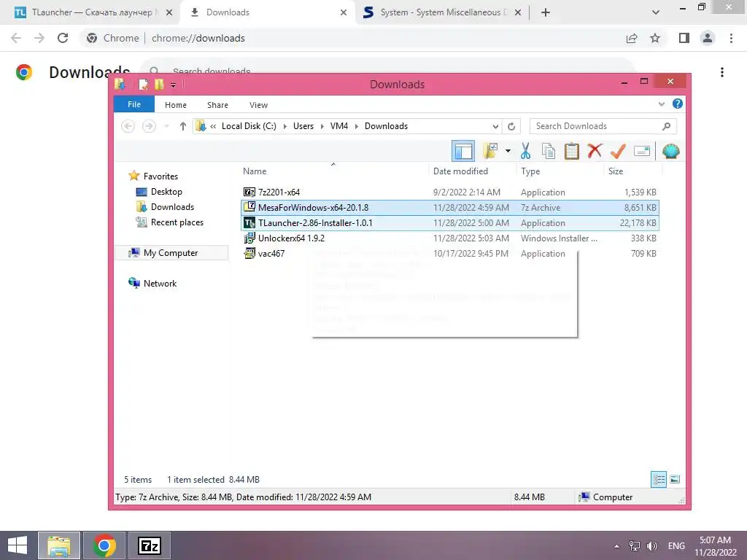Screen dimensions: 747x560
Task: Click the VM4 breadcrumb segment
Action: click(x=338, y=126)
